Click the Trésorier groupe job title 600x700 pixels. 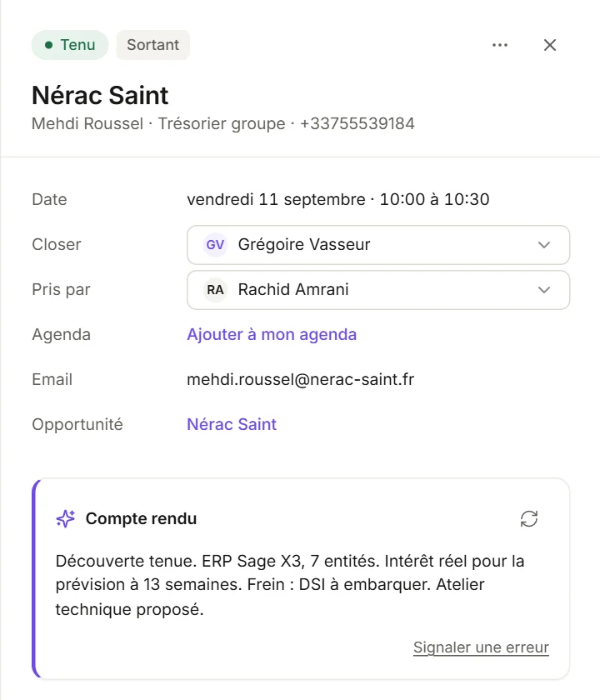pos(222,123)
